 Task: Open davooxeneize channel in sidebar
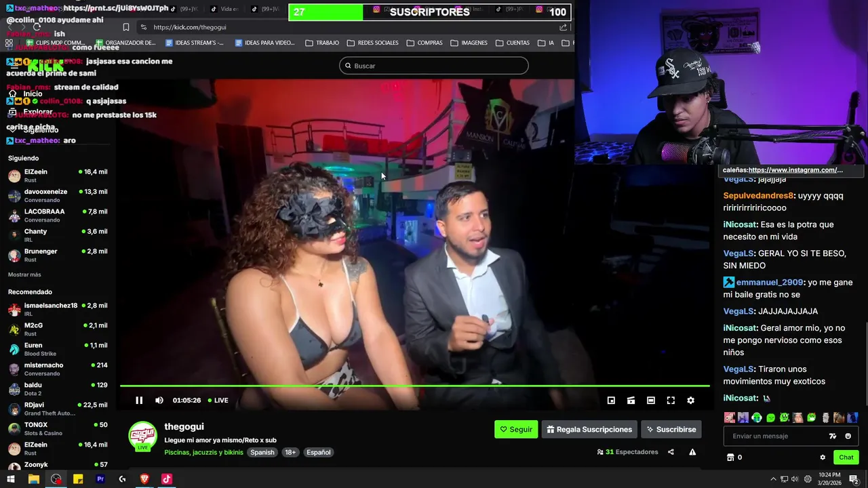point(58,196)
